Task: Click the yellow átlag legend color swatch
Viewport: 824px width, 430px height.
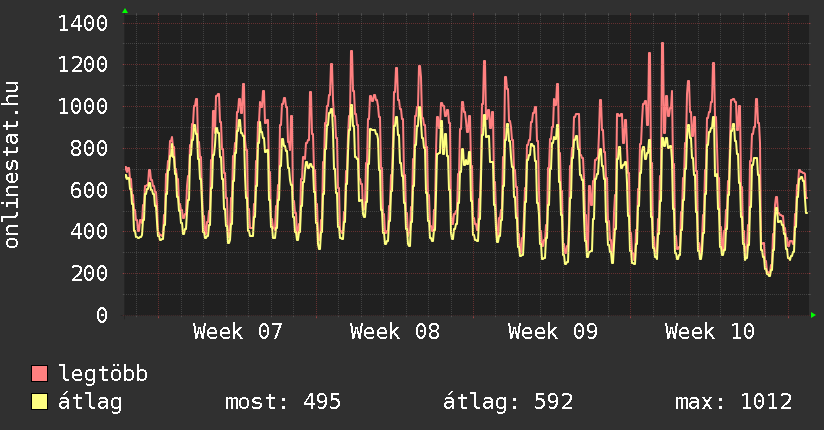Action: tap(40, 402)
